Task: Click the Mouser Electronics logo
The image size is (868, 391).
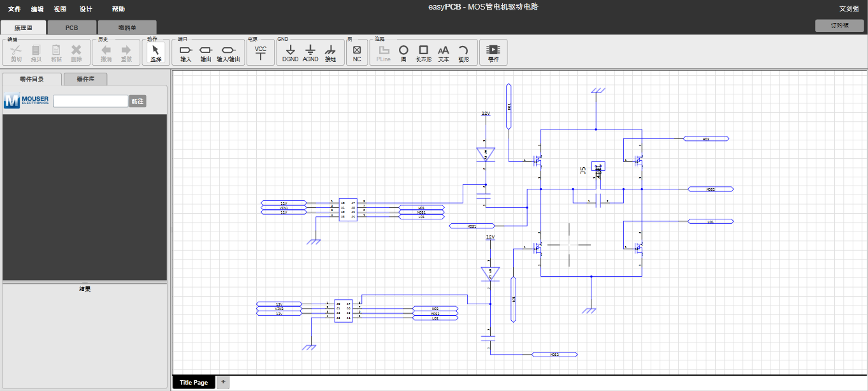Action: coord(26,101)
